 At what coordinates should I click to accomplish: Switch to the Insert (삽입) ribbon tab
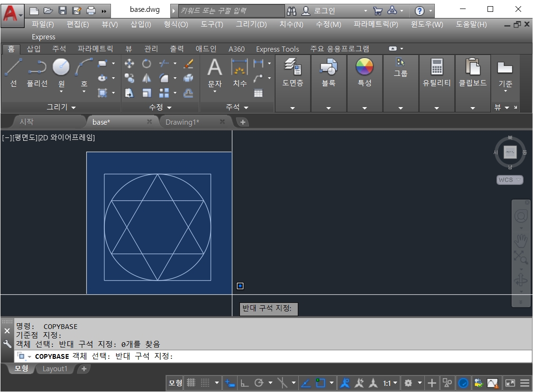point(34,49)
